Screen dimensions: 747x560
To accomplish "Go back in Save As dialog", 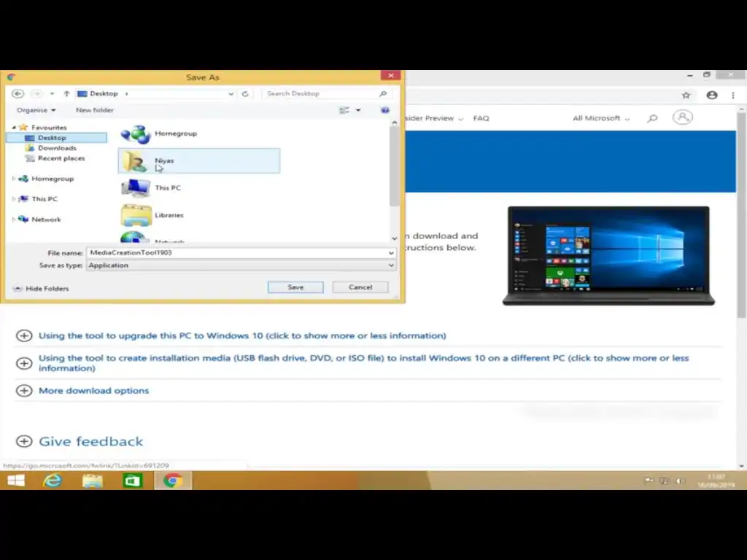I will coord(18,94).
